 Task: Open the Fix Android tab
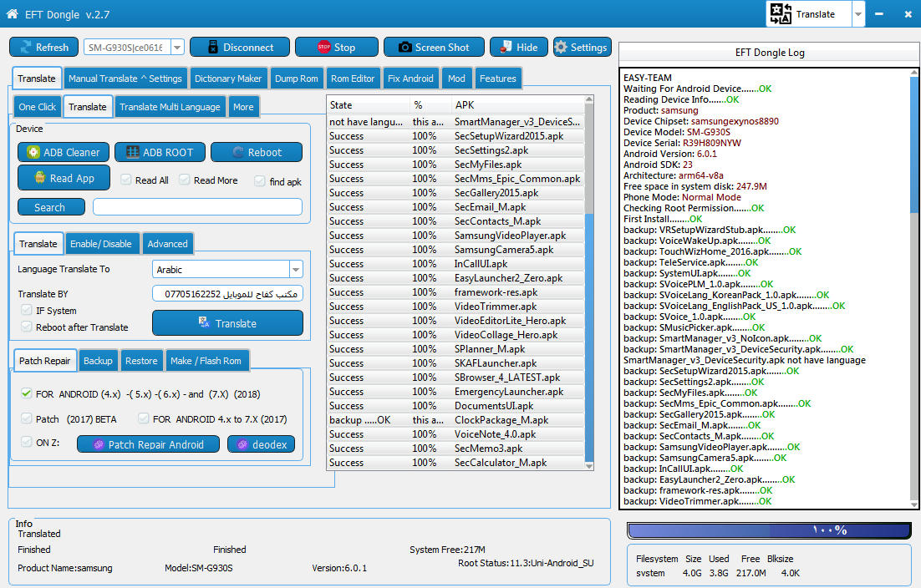click(410, 78)
